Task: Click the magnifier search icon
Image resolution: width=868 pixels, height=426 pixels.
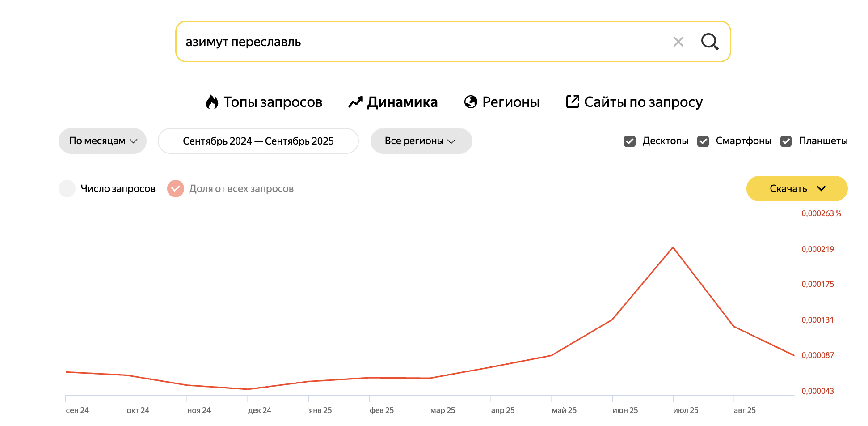Action: point(709,42)
